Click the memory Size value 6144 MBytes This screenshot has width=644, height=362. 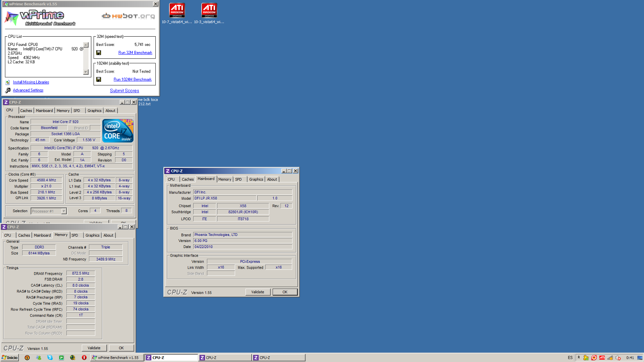tap(39, 253)
